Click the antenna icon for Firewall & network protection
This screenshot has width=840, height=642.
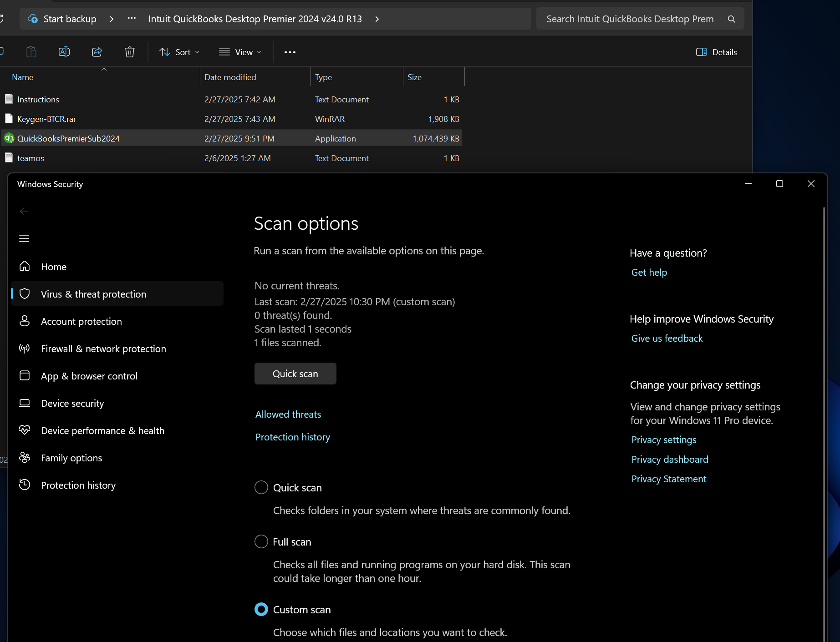[25, 349]
